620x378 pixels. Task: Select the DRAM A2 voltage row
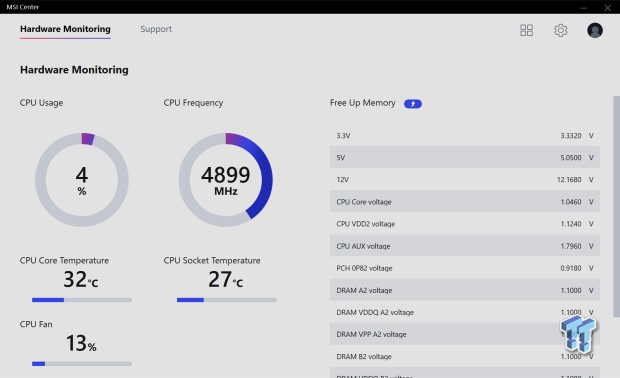point(465,290)
